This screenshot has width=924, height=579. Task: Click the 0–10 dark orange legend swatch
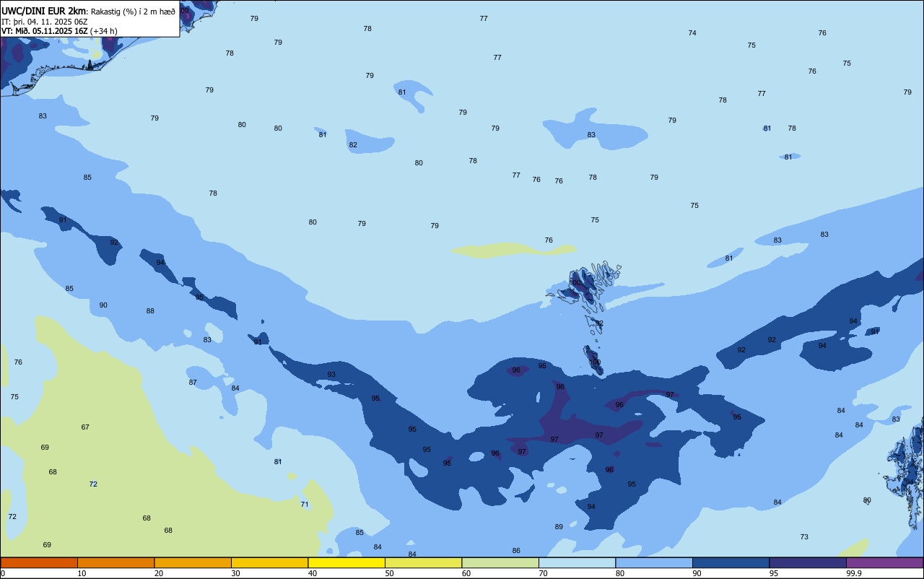click(39, 562)
